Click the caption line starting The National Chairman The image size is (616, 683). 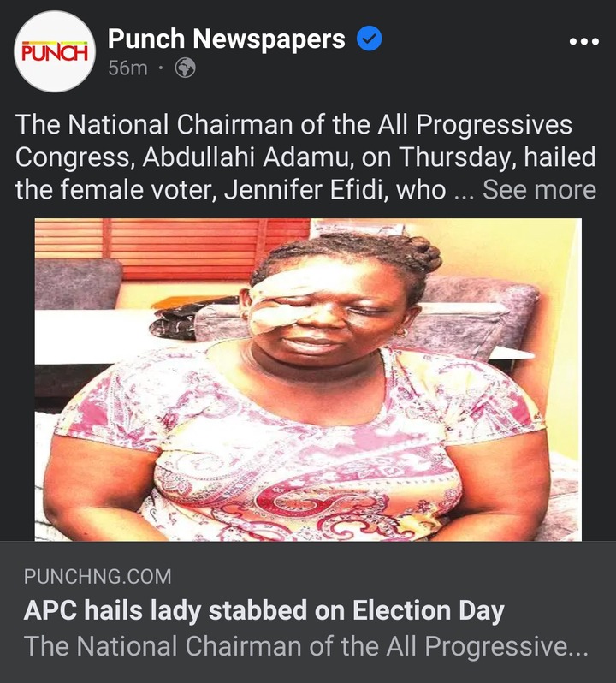click(293, 125)
